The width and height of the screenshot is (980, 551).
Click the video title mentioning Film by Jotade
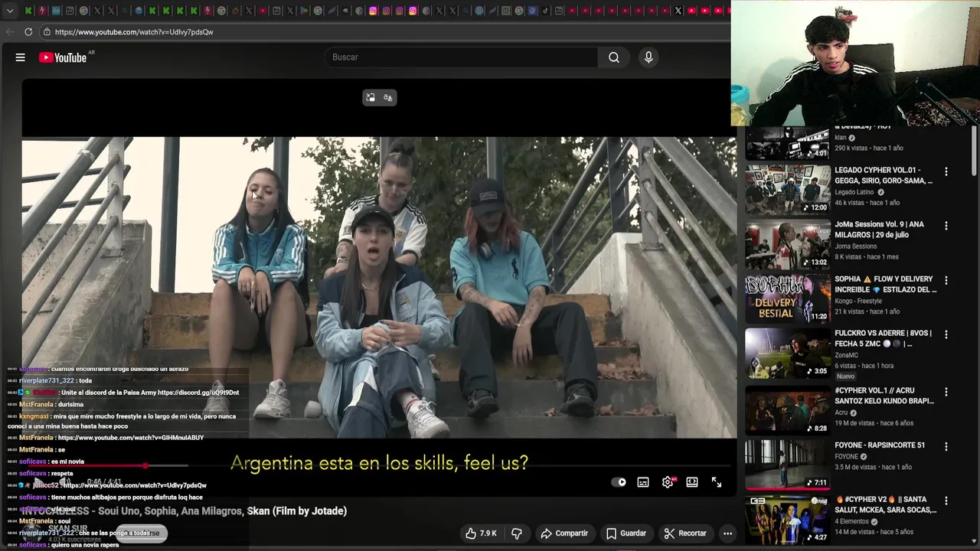click(x=185, y=511)
